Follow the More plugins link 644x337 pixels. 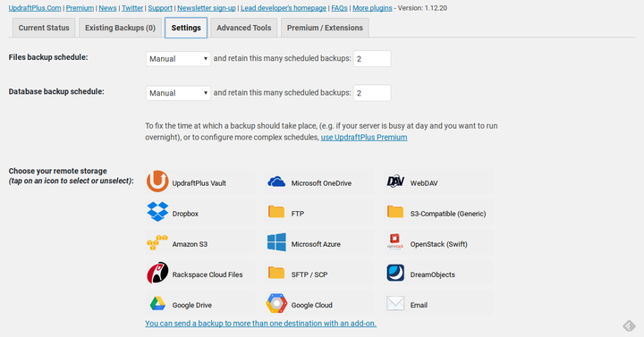pyautogui.click(x=372, y=8)
